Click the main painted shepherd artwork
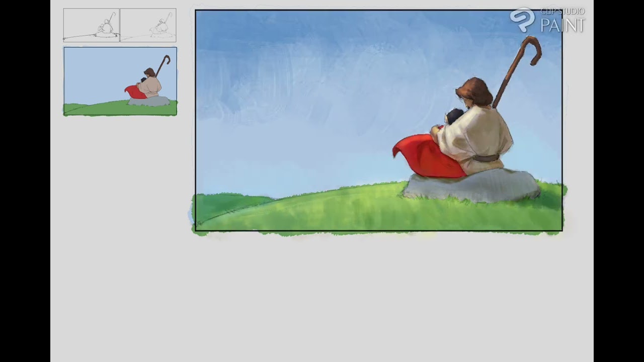 379,121
